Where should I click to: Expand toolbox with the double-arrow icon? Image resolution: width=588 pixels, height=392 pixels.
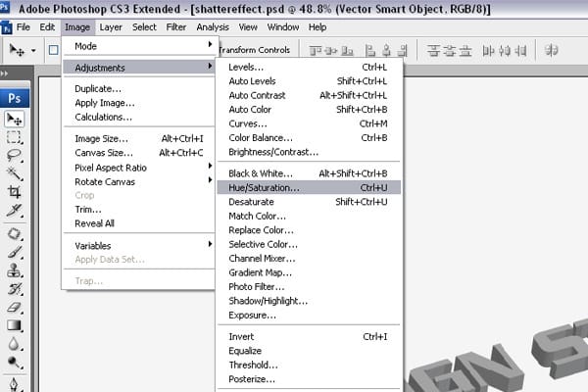(x=4, y=73)
